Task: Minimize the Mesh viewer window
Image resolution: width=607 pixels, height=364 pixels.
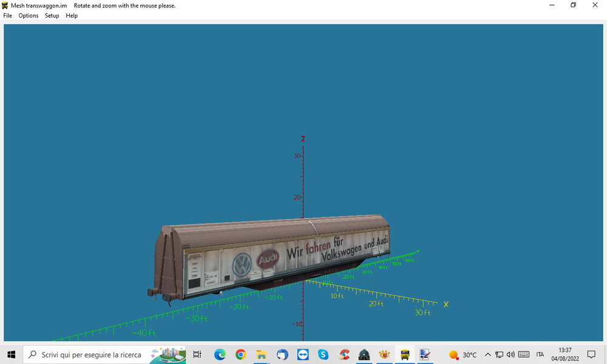Action: (552, 5)
